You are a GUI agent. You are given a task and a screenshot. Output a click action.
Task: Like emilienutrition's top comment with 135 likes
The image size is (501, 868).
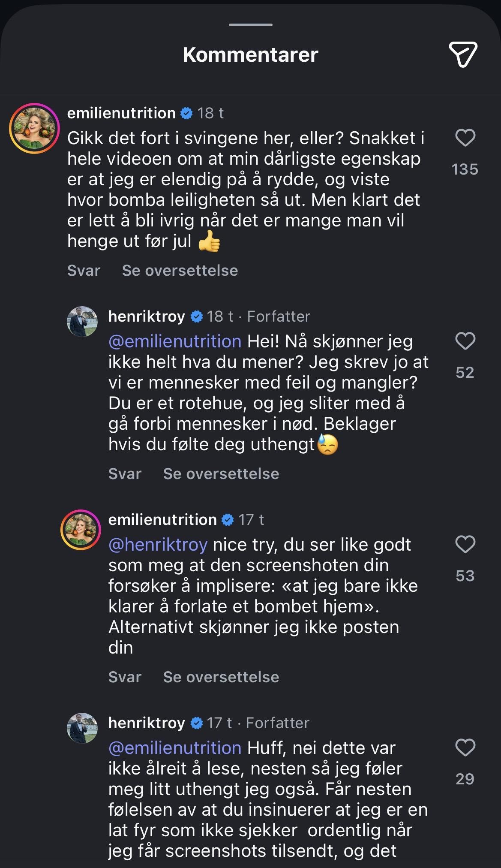click(x=465, y=138)
